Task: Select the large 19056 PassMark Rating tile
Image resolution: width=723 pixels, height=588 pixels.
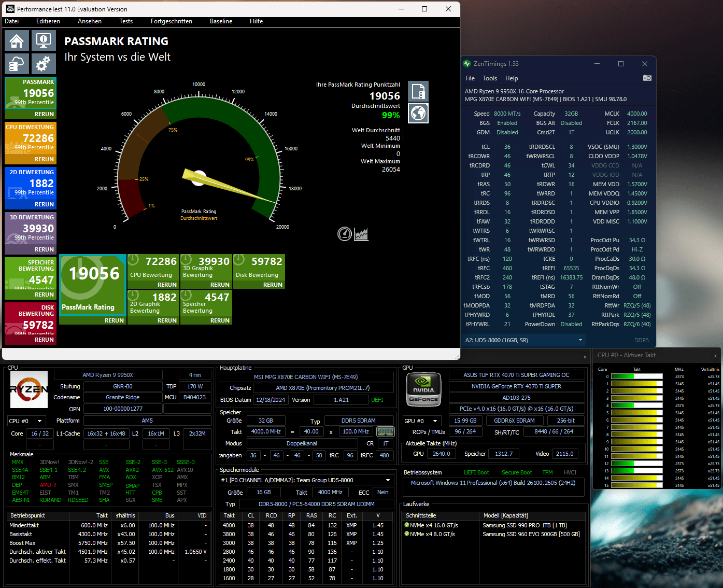Action: [93, 285]
